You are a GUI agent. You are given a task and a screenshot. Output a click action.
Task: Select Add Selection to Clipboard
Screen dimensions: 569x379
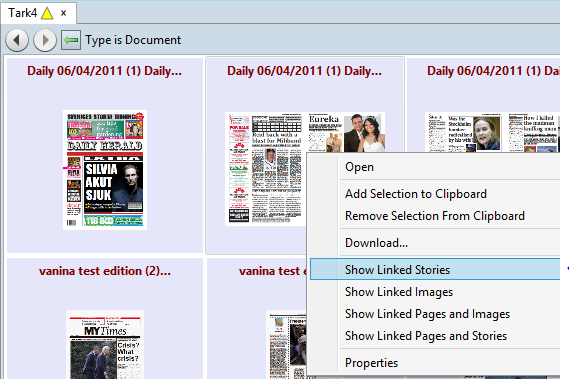434,194
